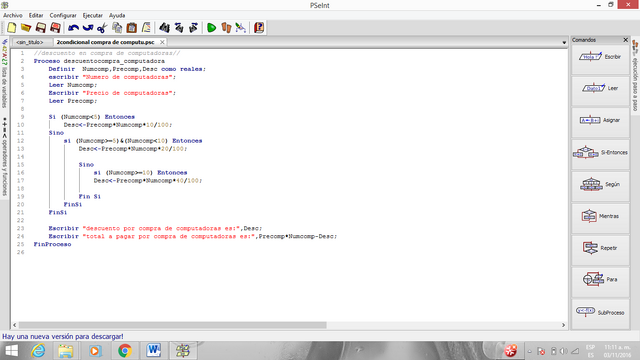Expand the ejecución paso a paso side panel
The width and height of the screenshot is (640, 360).
click(x=635, y=76)
